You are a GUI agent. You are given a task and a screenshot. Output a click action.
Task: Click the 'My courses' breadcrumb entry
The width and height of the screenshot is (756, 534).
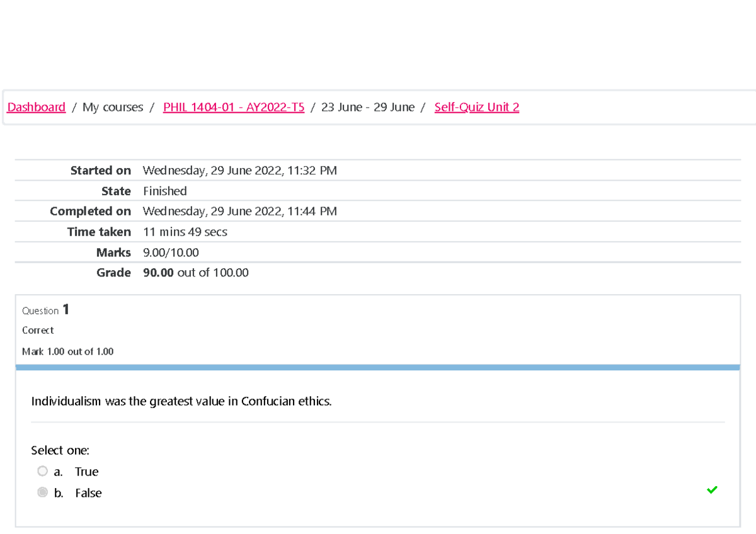[112, 107]
